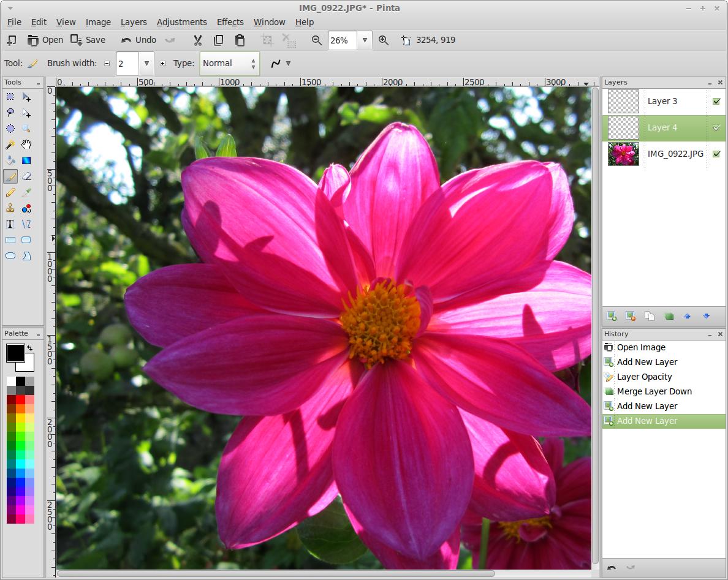
Task: Move layer down with blue arrow
Action: point(706,317)
